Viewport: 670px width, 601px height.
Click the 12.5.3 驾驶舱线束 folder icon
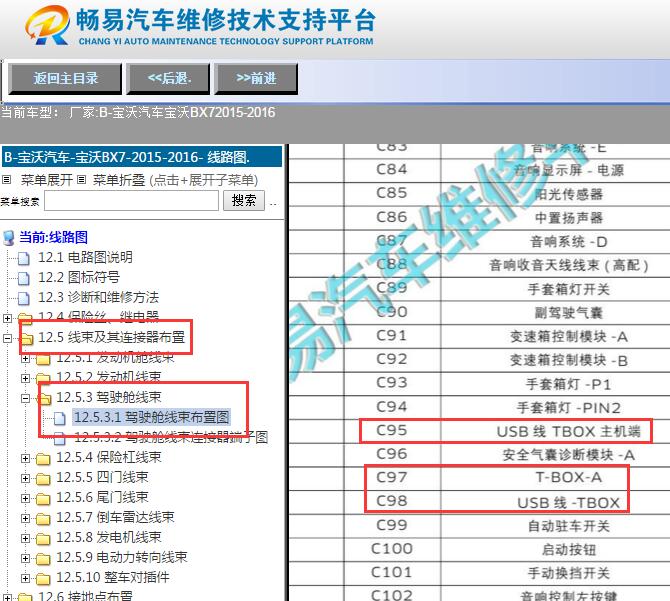pyautogui.click(x=44, y=398)
